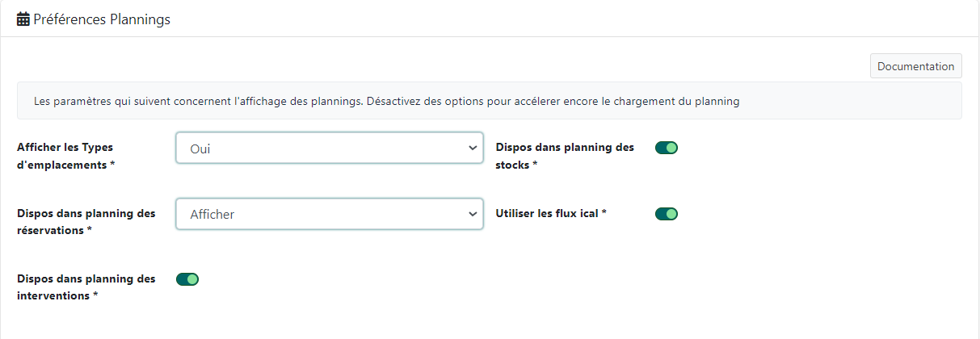This screenshot has width=980, height=339.
Task: Click the Utiliser les flux ical label
Action: (x=547, y=214)
